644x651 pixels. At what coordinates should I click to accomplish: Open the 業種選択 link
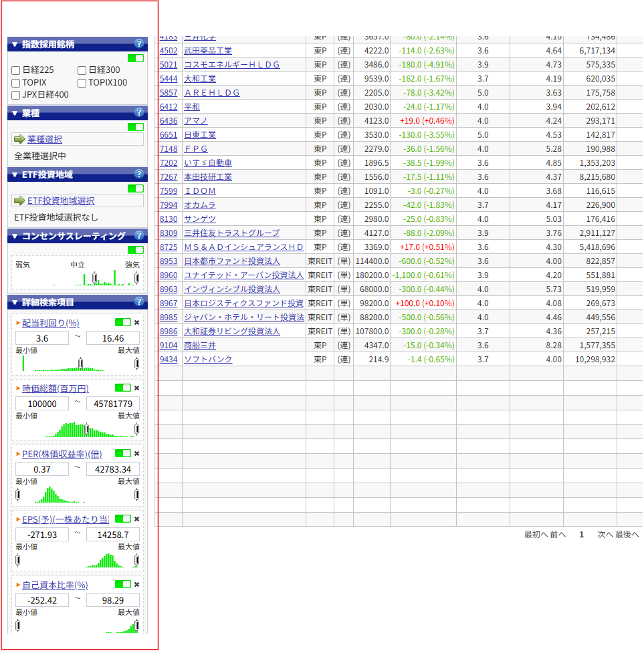45,139
